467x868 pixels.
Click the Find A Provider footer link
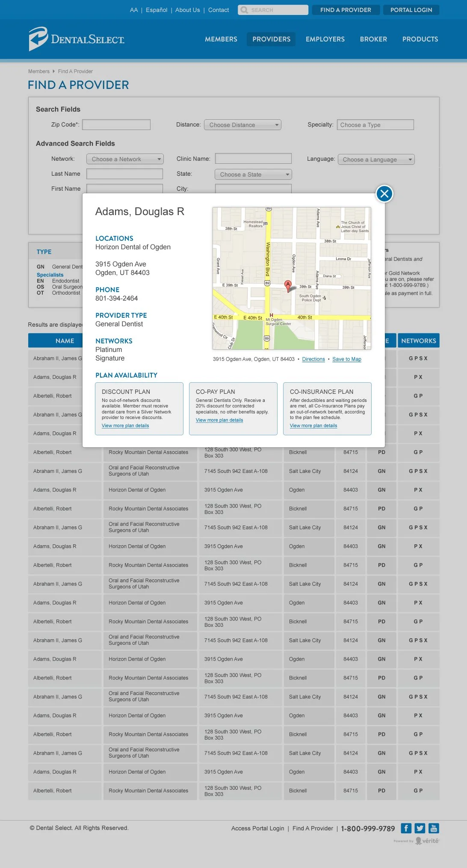[x=313, y=828]
